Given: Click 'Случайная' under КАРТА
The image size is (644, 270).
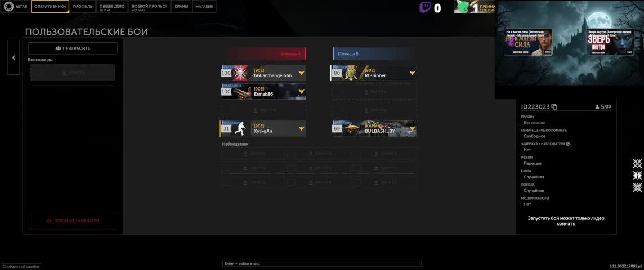Looking at the screenshot, I should click(x=534, y=177).
